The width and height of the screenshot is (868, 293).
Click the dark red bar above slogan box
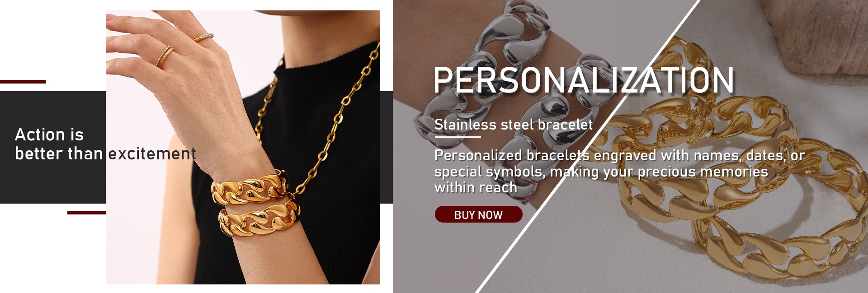23,82
